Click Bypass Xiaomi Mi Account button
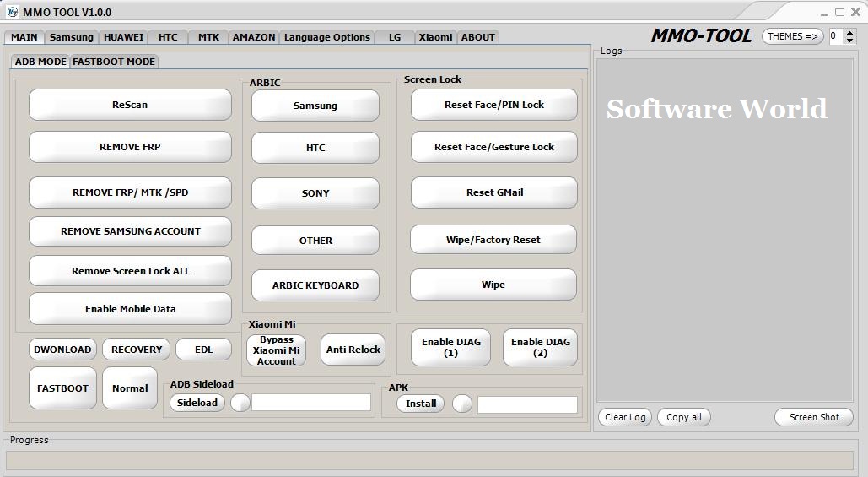The image size is (868, 477). (x=276, y=350)
